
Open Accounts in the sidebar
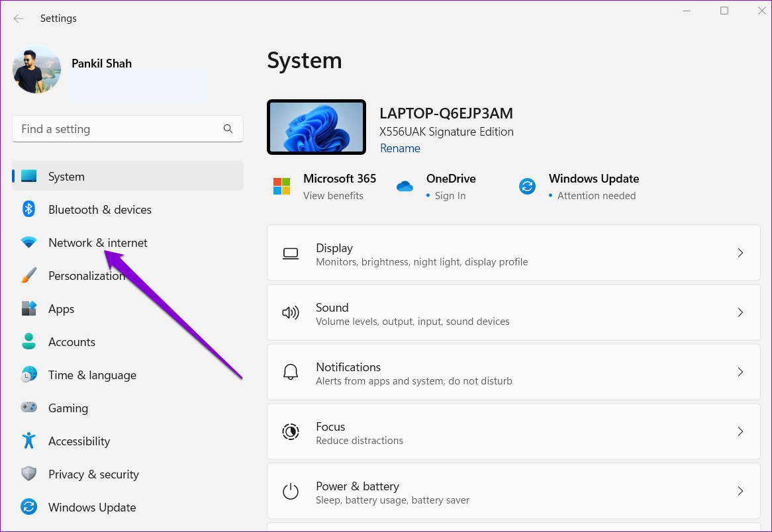(72, 342)
